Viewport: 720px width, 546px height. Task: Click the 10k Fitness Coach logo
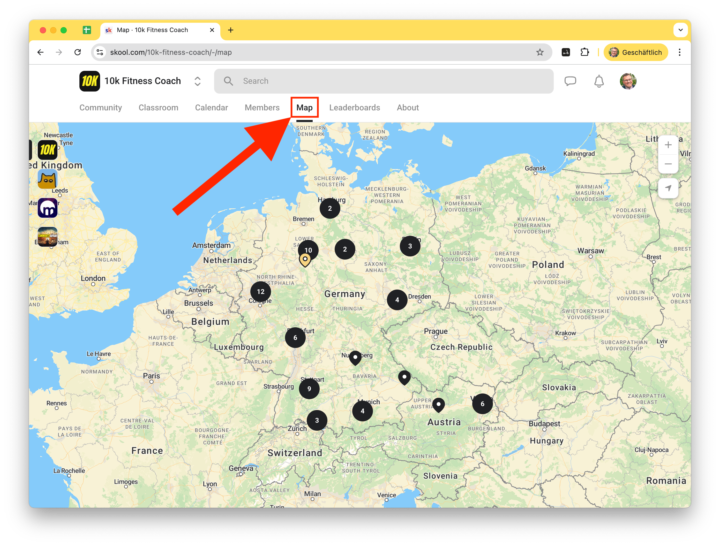tap(90, 81)
